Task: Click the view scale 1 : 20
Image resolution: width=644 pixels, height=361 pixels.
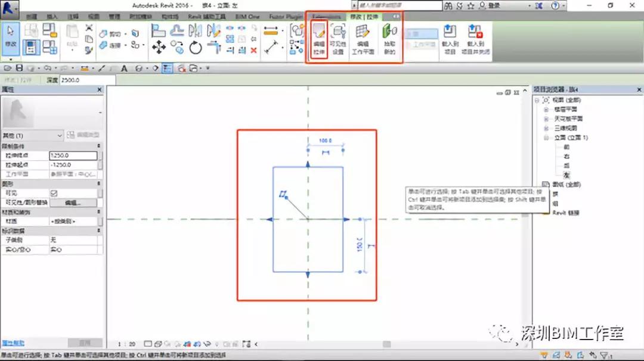Action: [126, 344]
